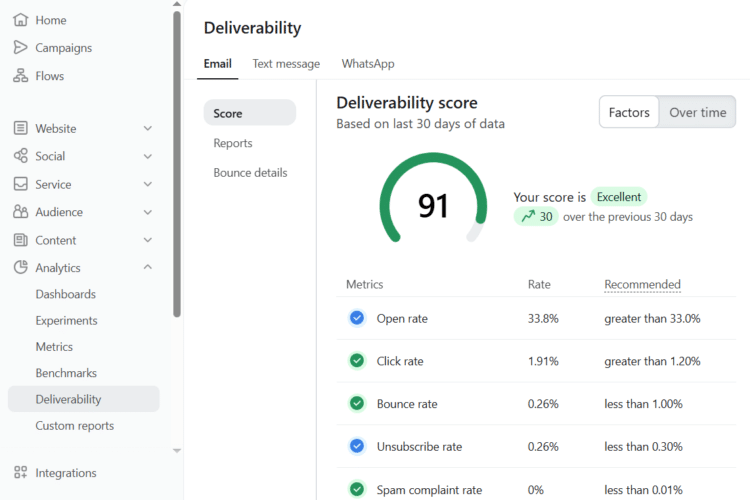Click the Click rate value 1.91%
750x500 pixels.
click(x=543, y=361)
